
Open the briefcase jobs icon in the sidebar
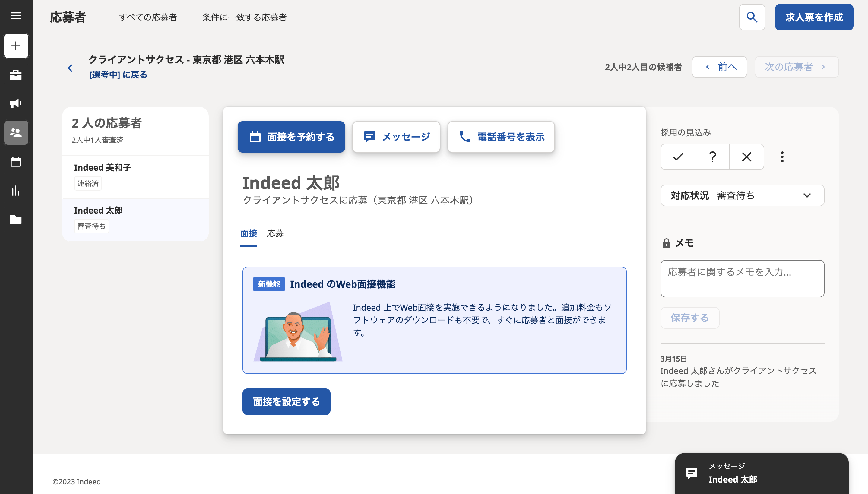[x=16, y=75]
